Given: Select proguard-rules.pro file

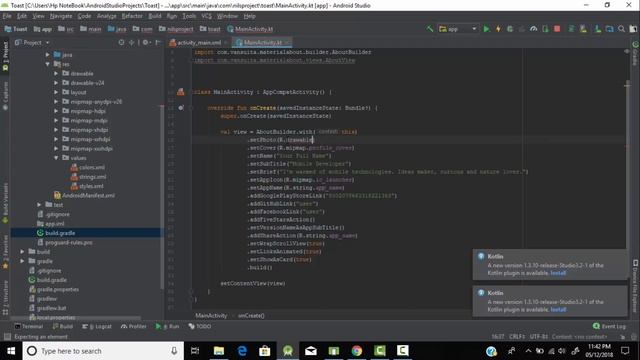Looking at the screenshot, I should pos(69,242).
